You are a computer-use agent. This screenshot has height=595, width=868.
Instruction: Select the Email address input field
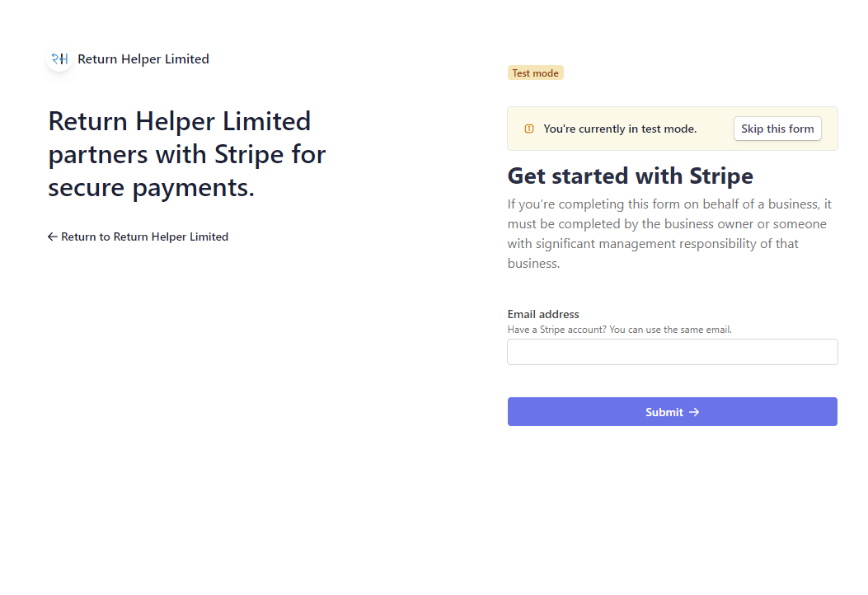672,352
